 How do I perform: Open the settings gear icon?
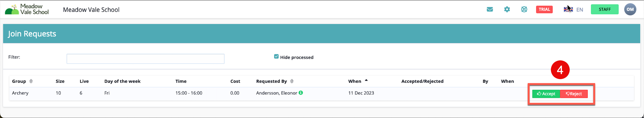tap(507, 9)
